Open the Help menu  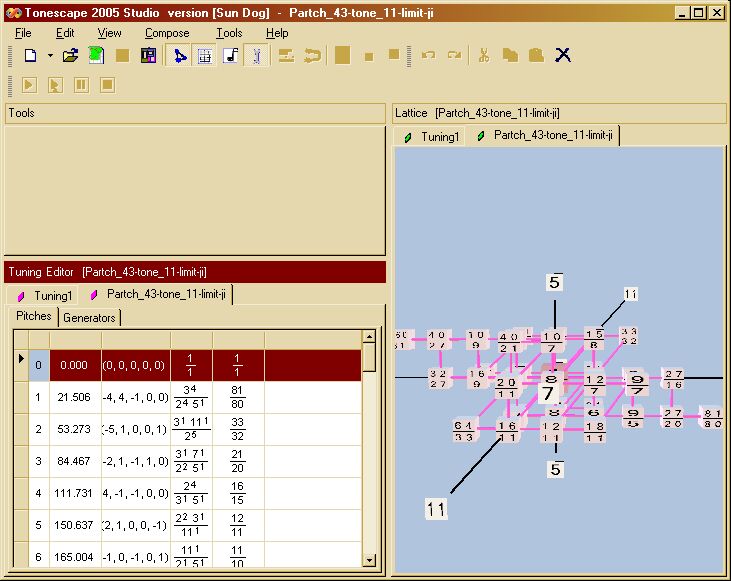(277, 33)
